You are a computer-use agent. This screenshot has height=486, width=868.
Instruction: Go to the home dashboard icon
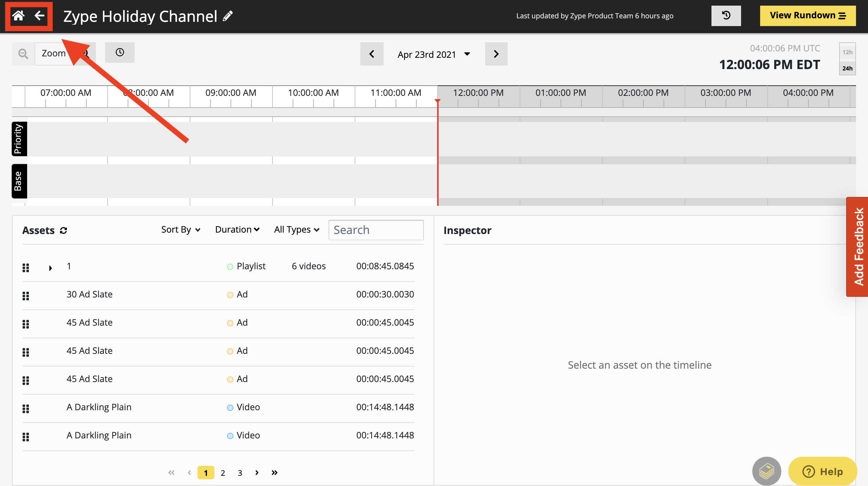(18, 16)
